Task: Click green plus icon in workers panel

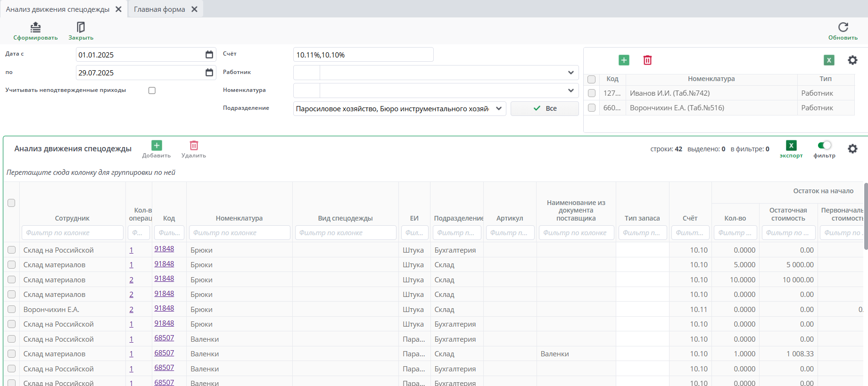Action: [624, 60]
